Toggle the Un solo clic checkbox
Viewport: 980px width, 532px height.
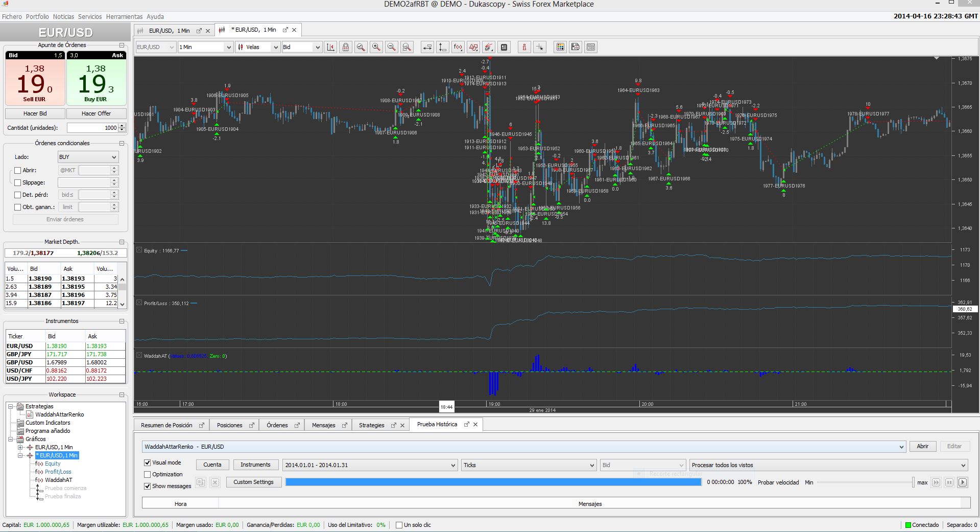(399, 525)
